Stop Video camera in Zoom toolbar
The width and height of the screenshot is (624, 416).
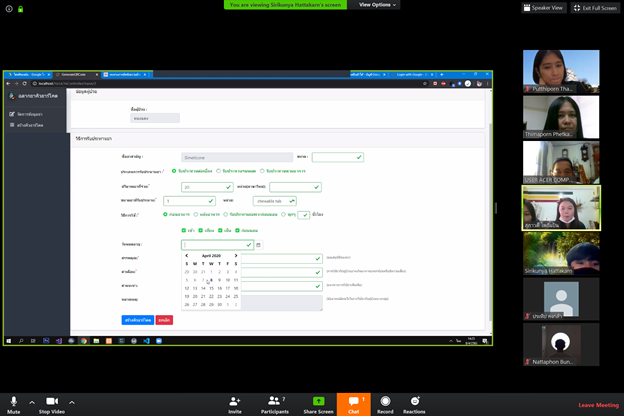[x=52, y=402]
